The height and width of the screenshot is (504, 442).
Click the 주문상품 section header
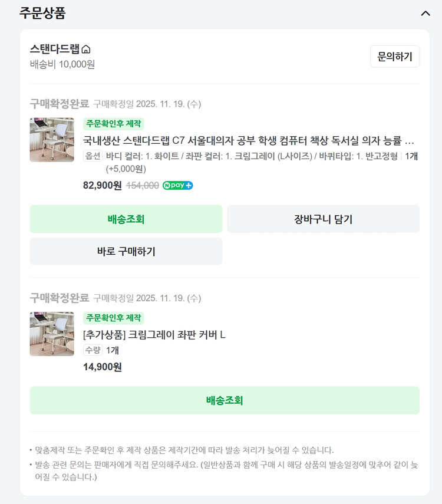tap(41, 11)
